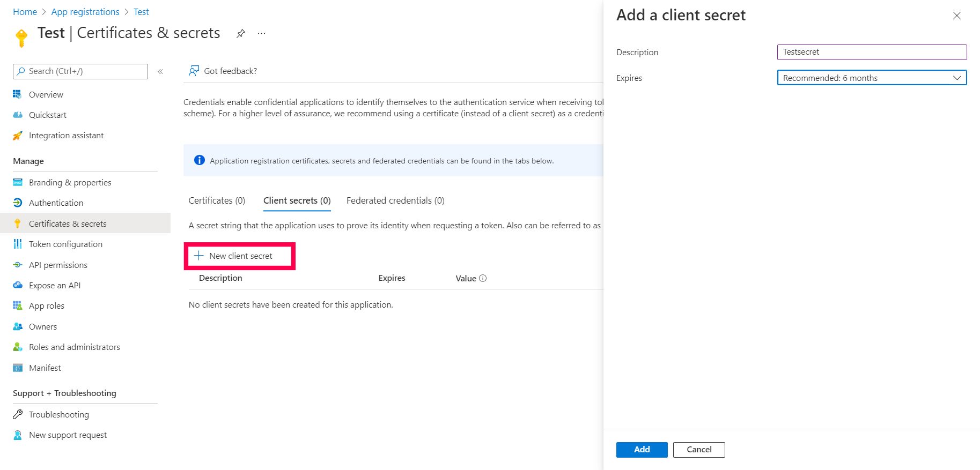Viewport: 980px width, 470px height.
Task: Click the Quickstart cloud icon
Action: 18,115
